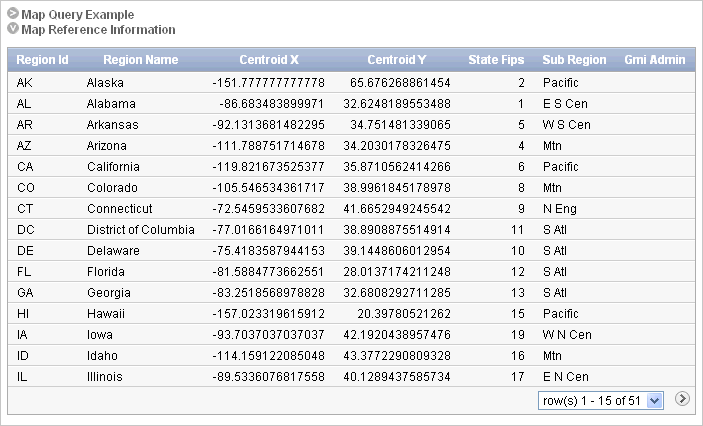This screenshot has height=426, width=703.
Task: Open the row(s) 1 - 15 of 51 dropdown
Action: 601,400
